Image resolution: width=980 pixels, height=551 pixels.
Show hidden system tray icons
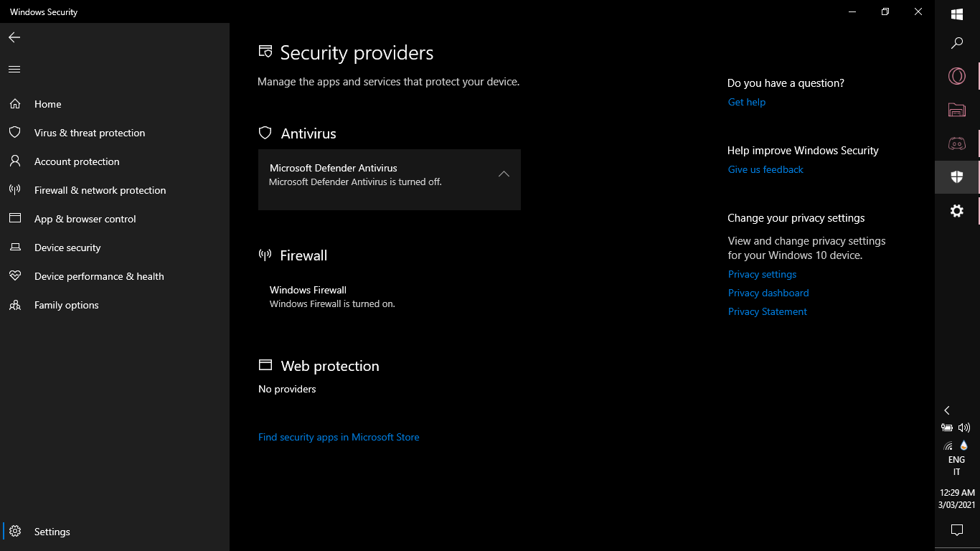[947, 410]
